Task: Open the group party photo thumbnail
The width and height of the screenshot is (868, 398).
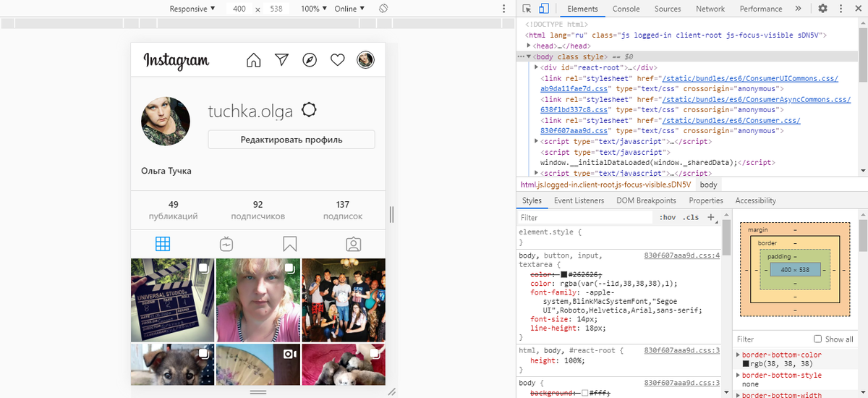Action: pos(343,300)
